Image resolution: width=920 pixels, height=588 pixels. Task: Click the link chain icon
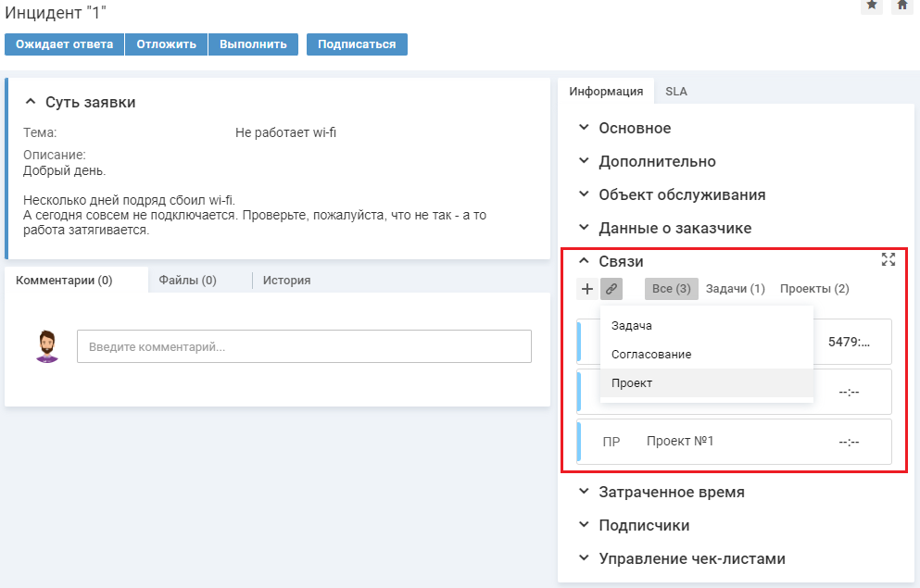pyautogui.click(x=611, y=289)
